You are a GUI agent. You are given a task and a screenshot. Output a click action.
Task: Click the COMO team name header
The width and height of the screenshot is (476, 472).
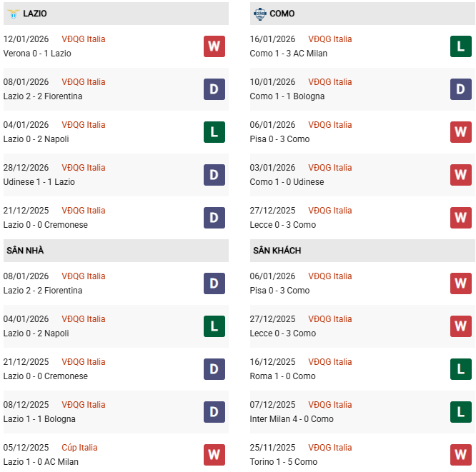click(282, 14)
